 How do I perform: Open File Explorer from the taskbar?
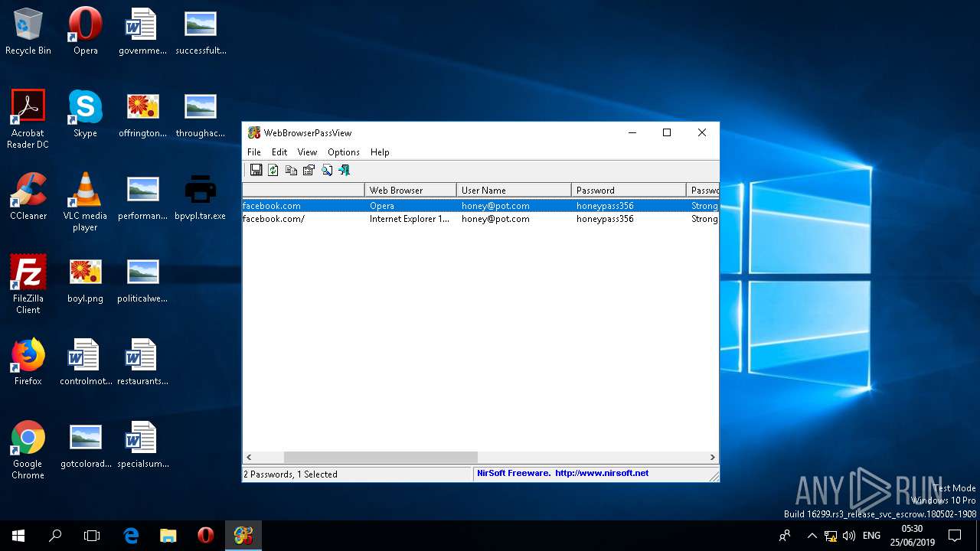[x=168, y=536]
